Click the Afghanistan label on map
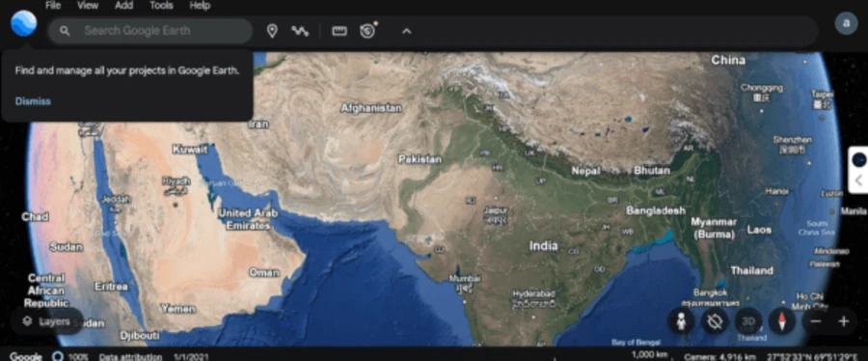Screen dimensions: 868x361 point(371,108)
